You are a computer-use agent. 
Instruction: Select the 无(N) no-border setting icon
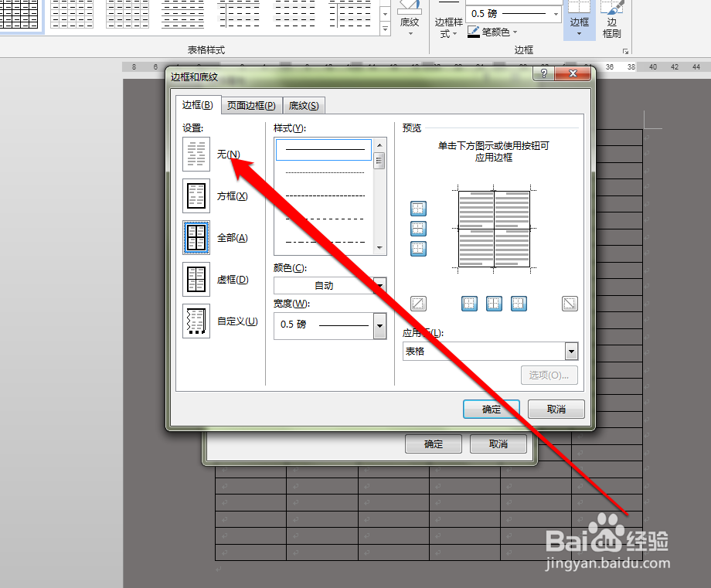click(196, 154)
